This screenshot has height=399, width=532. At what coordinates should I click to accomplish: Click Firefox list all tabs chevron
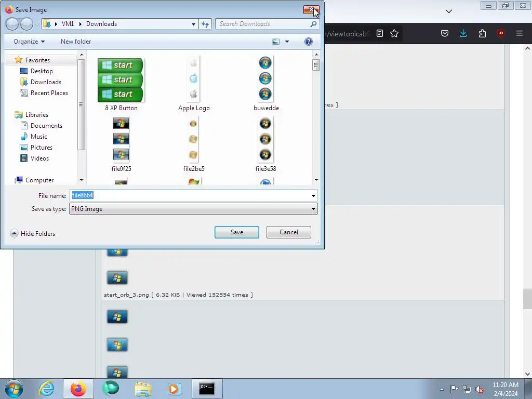tap(449, 11)
